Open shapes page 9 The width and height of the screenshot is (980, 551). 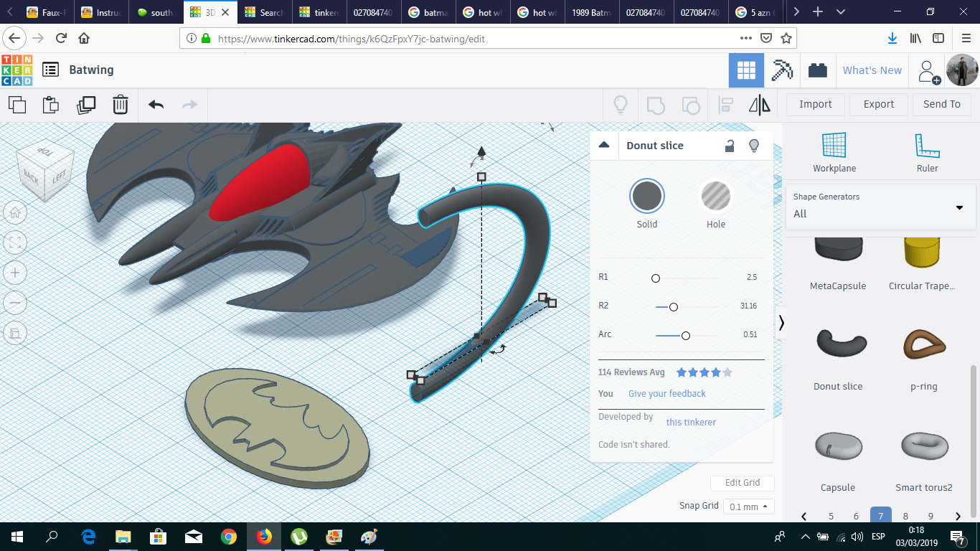coord(930,516)
